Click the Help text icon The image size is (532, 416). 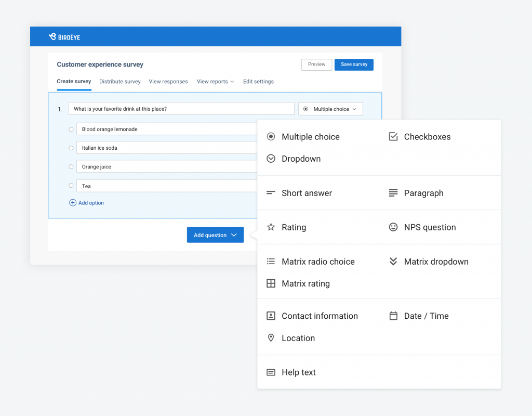271,372
